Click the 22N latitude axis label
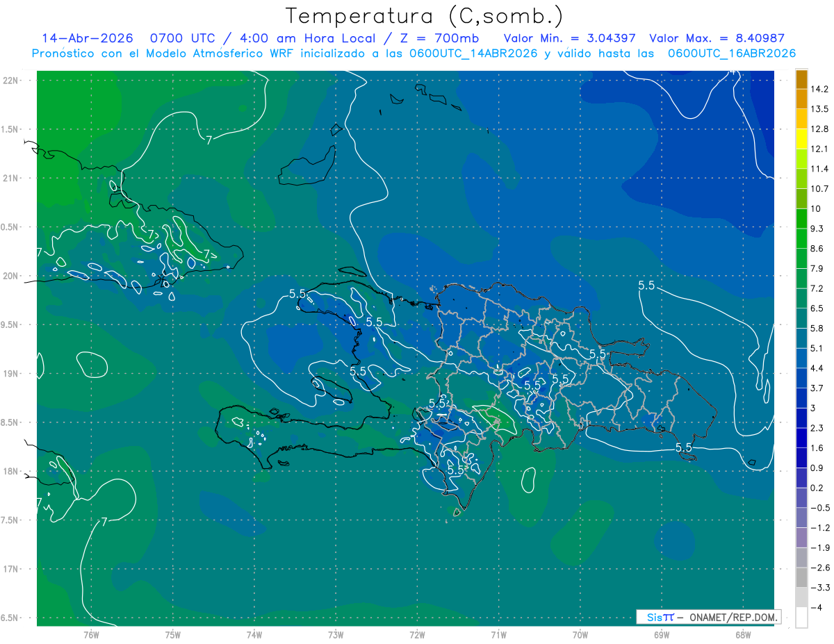This screenshot has height=644, width=834. click(10, 80)
